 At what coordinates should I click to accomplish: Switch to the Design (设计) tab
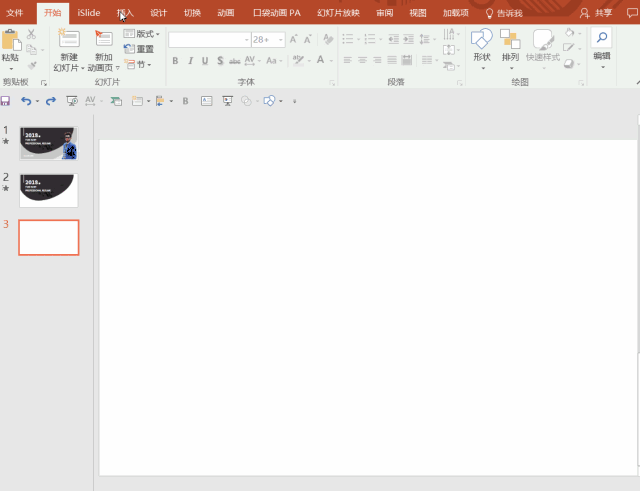(x=158, y=13)
